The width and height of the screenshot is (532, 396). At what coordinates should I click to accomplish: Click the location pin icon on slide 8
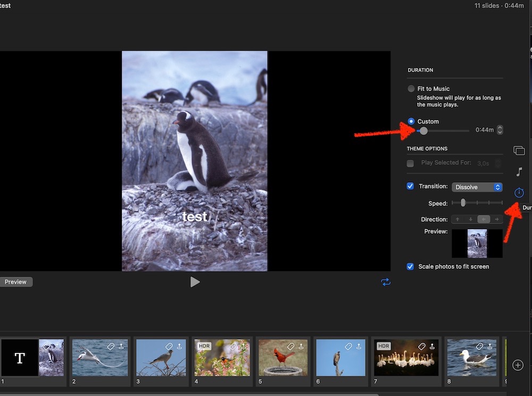point(490,347)
